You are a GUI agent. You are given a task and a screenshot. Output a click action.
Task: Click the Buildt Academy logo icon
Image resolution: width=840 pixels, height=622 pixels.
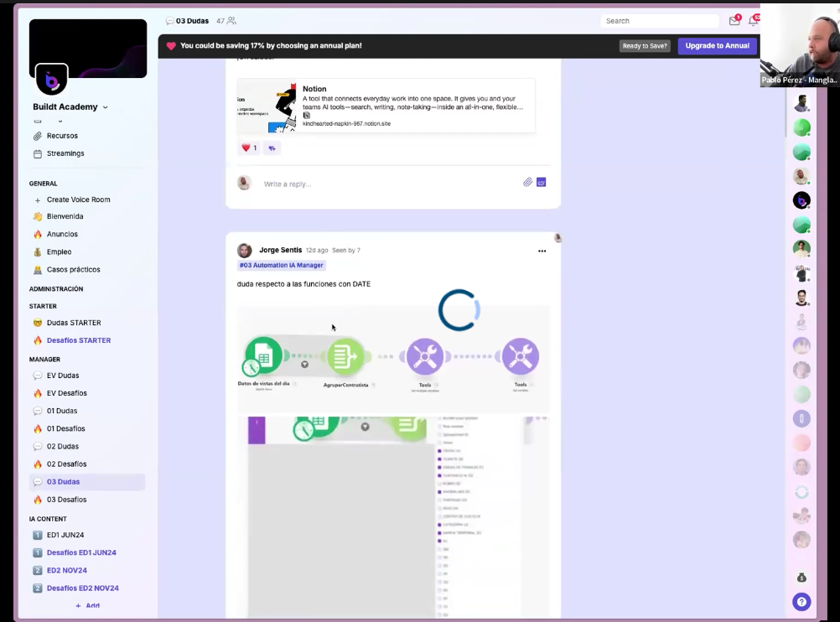[x=51, y=80]
